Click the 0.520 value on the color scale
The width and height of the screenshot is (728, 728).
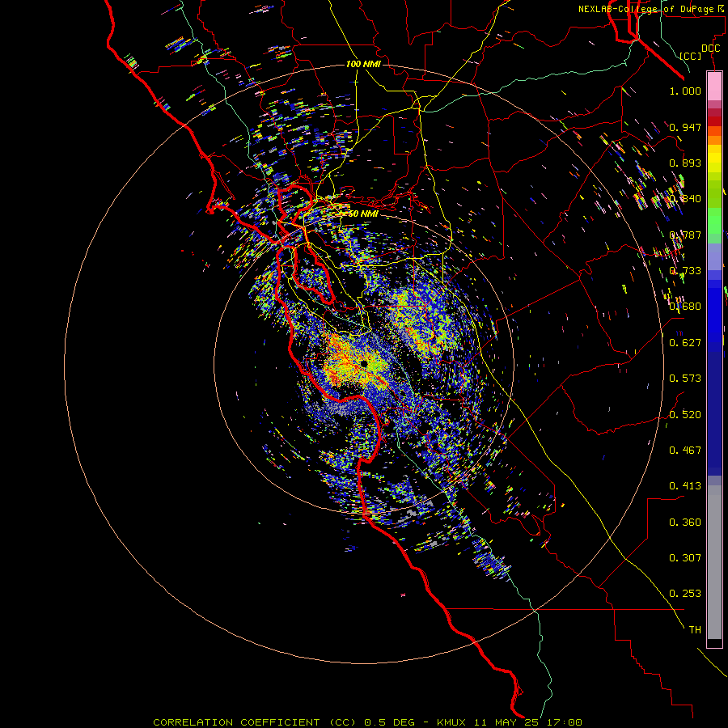click(685, 415)
